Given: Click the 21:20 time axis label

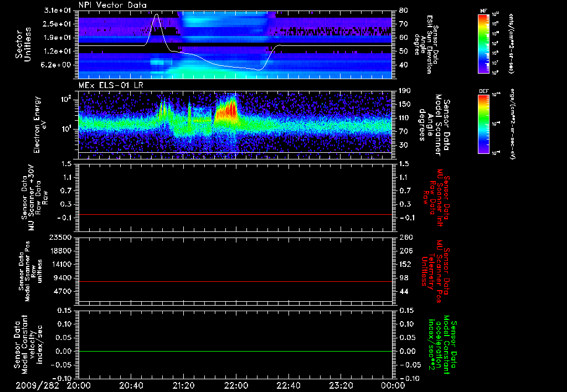Looking at the screenshot, I should [183, 385].
